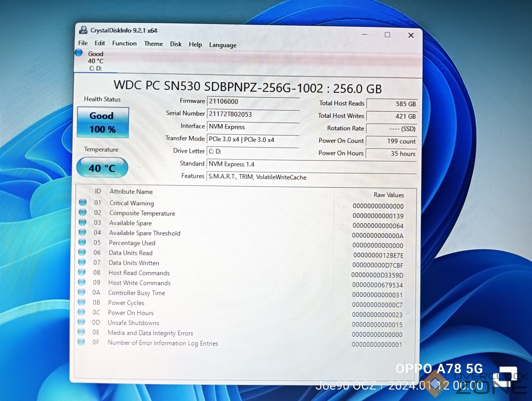Click status orb for Unsafe Shutdowns row
The width and height of the screenshot is (532, 401).
tap(81, 322)
